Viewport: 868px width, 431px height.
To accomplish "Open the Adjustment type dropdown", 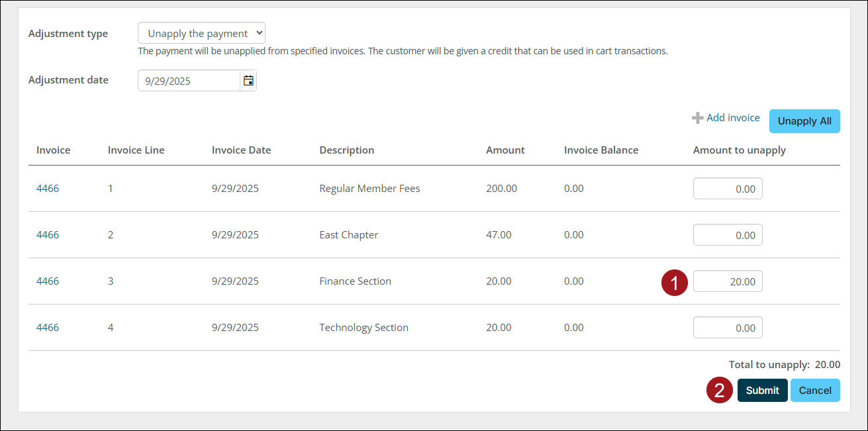I will [x=201, y=33].
